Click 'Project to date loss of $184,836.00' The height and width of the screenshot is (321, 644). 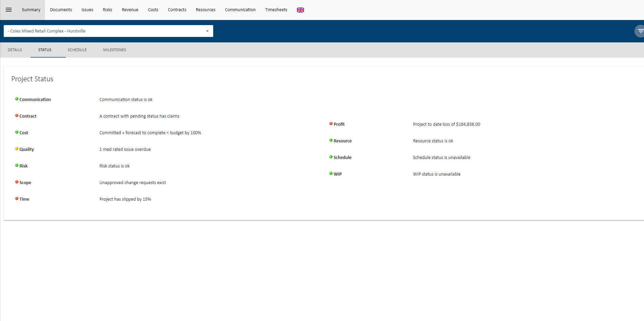click(447, 124)
